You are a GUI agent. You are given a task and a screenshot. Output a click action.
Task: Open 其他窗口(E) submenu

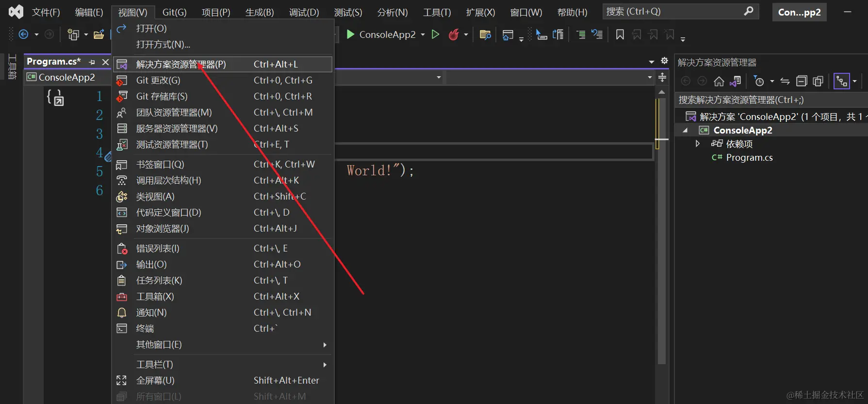coord(223,345)
